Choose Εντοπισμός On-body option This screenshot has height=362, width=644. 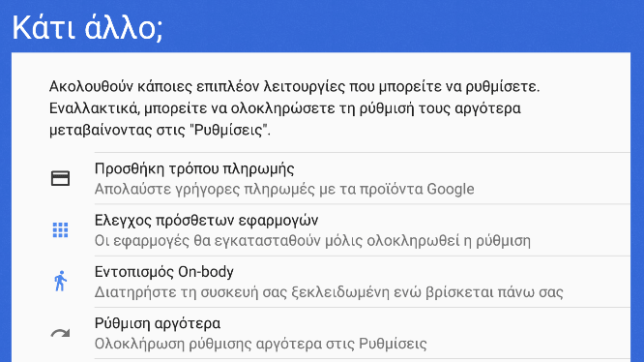[x=321, y=282]
